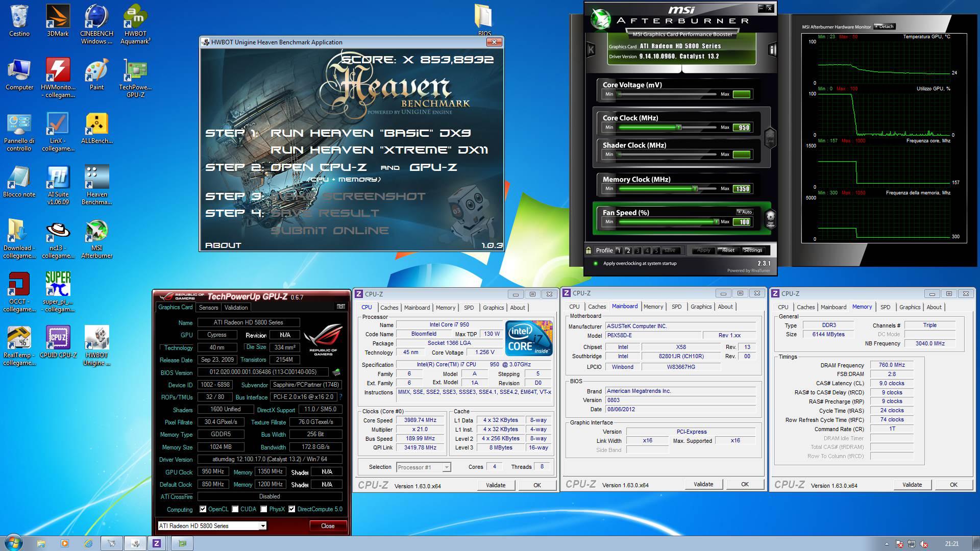Click Afterburner Reset button
Image resolution: width=980 pixels, height=551 pixels.
pyautogui.click(x=728, y=250)
